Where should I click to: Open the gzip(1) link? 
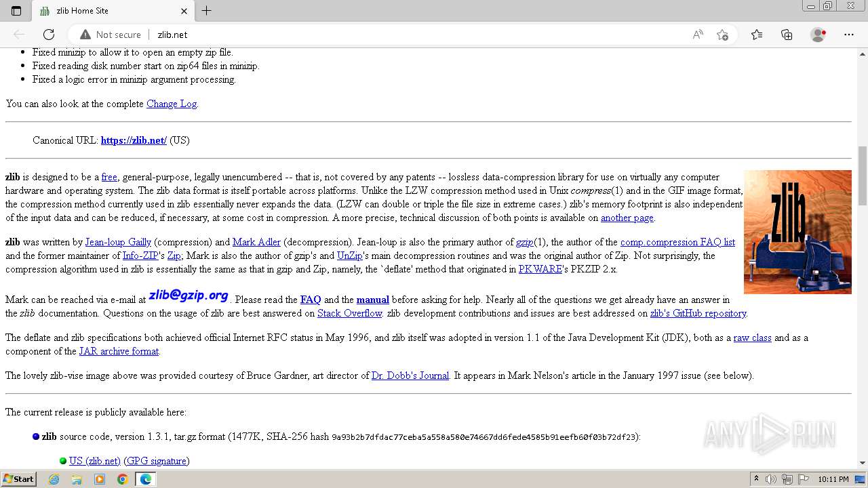[525, 242]
